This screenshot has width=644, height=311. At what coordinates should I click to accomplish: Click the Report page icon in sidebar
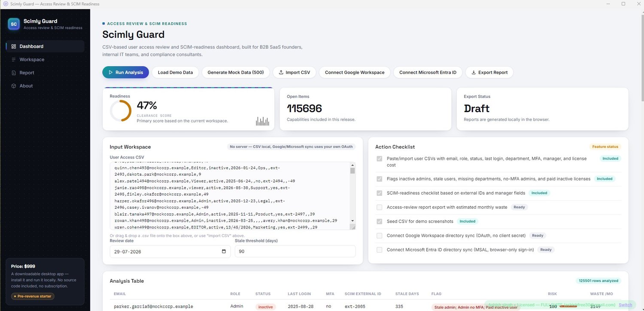(x=14, y=73)
